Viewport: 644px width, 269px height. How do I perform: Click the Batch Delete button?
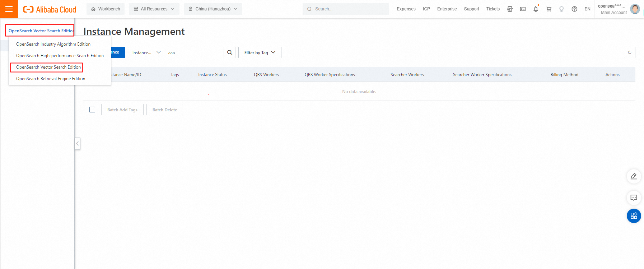coord(165,110)
